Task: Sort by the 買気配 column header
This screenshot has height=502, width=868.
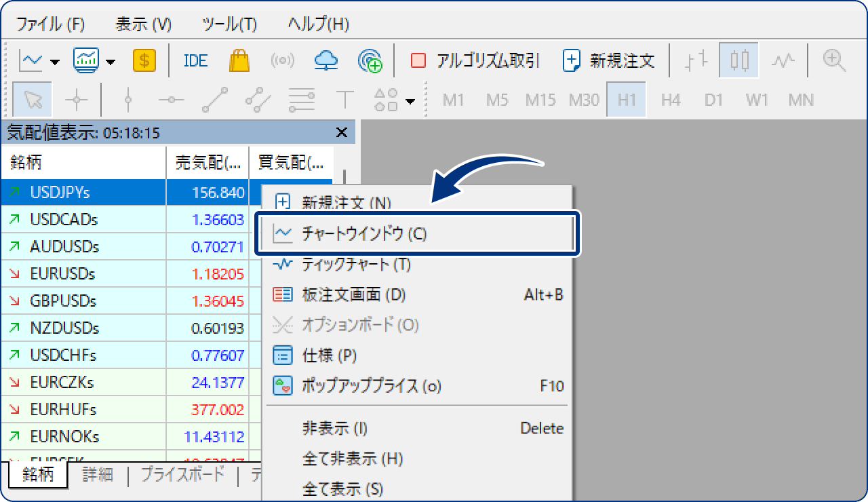Action: pyautogui.click(x=292, y=163)
